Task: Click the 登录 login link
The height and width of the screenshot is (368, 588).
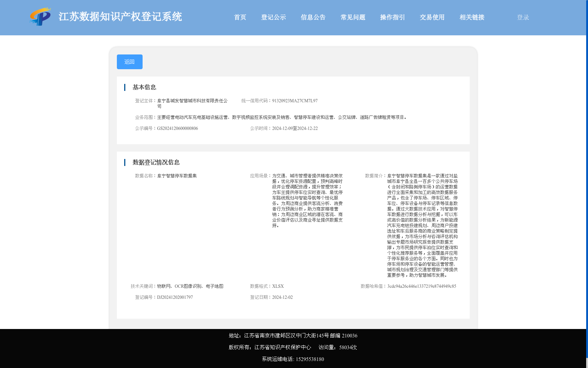Action: [523, 17]
